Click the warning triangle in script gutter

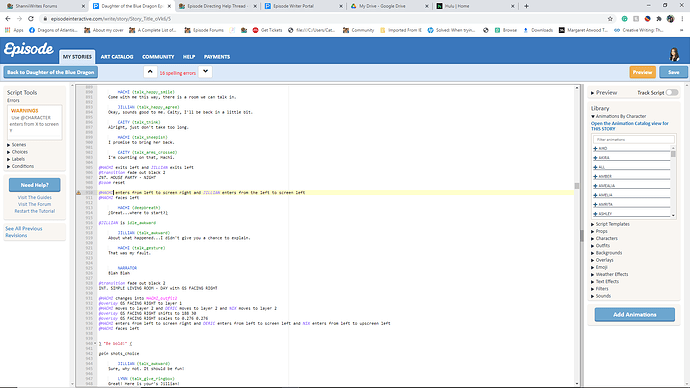pos(79,193)
